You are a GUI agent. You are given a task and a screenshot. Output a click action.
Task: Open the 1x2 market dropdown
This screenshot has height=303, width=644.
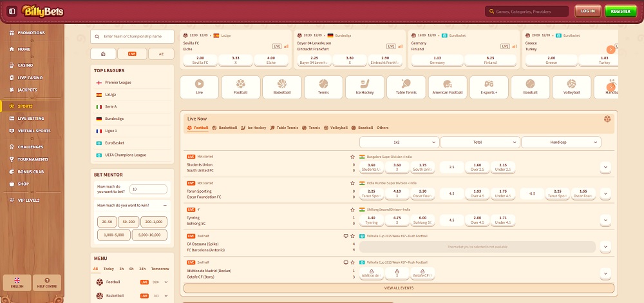pyautogui.click(x=399, y=142)
